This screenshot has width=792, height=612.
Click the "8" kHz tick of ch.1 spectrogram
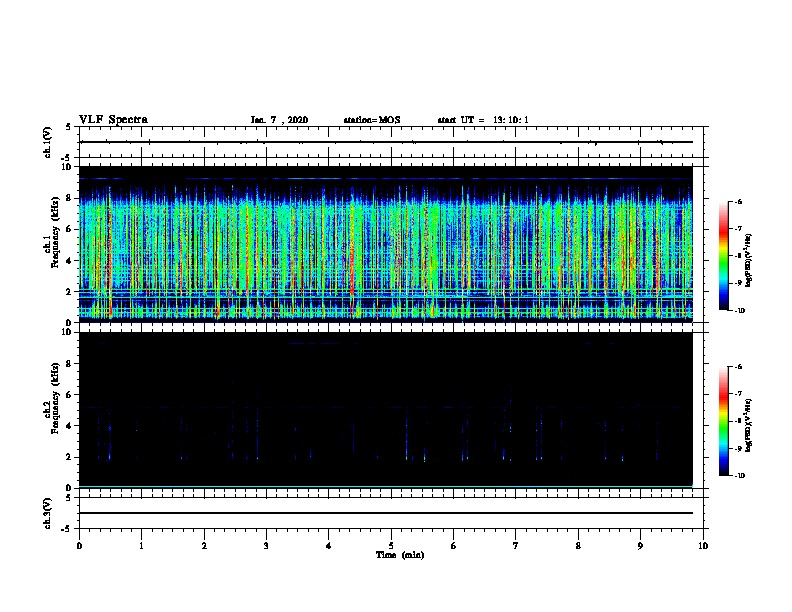coord(70,198)
